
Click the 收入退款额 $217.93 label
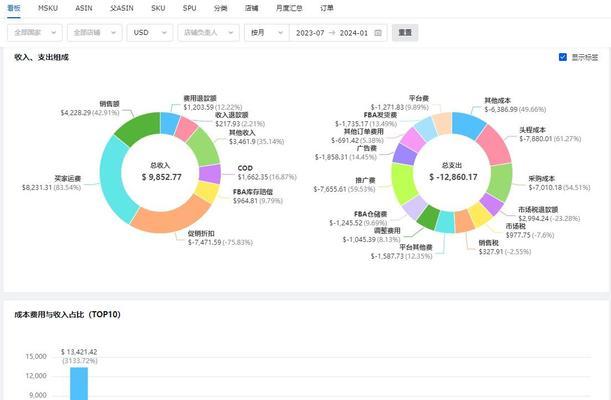point(240,120)
